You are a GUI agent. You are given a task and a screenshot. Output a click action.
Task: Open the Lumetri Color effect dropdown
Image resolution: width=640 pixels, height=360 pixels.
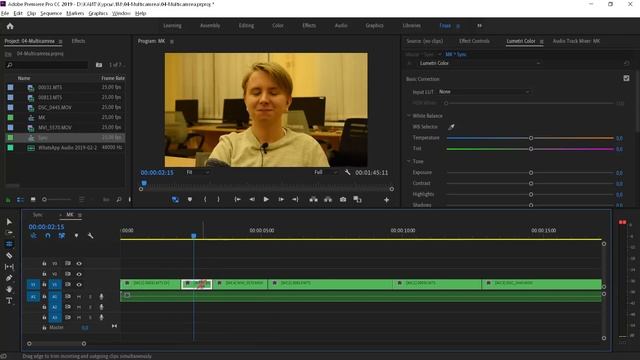[x=480, y=63]
